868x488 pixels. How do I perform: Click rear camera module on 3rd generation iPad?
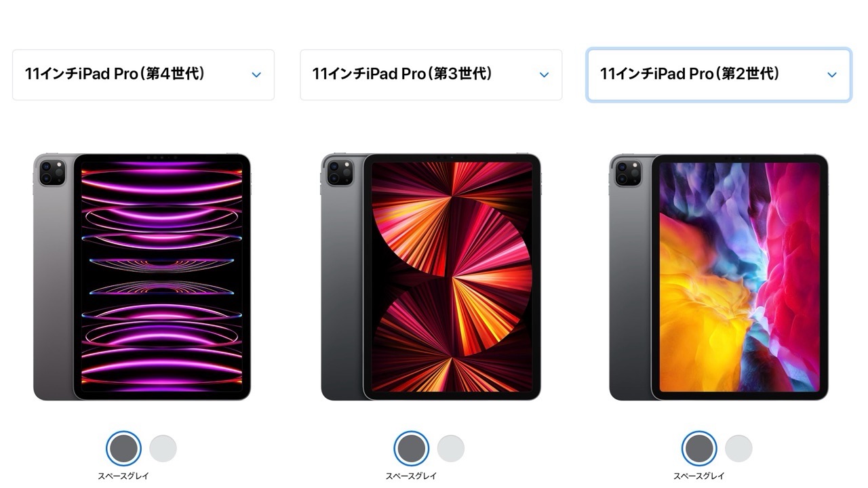click(340, 172)
